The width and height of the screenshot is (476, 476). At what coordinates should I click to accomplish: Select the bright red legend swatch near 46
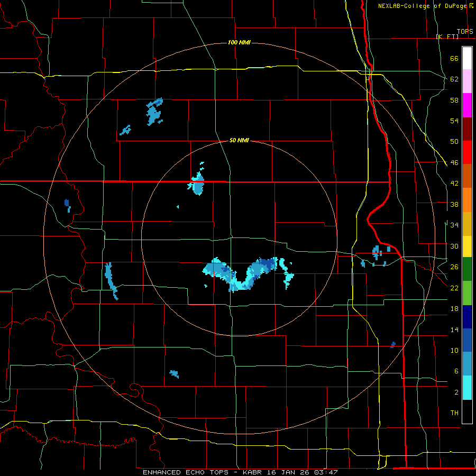click(467, 152)
